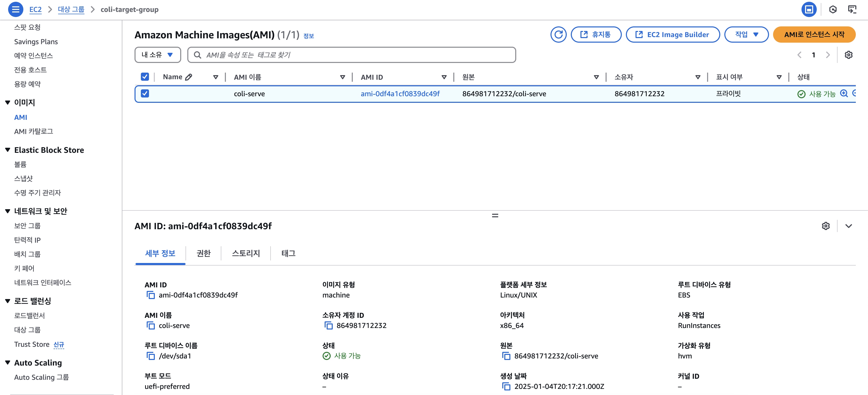The width and height of the screenshot is (868, 395).
Task: Open 탄력적 IP in sidebar
Action: click(x=27, y=240)
